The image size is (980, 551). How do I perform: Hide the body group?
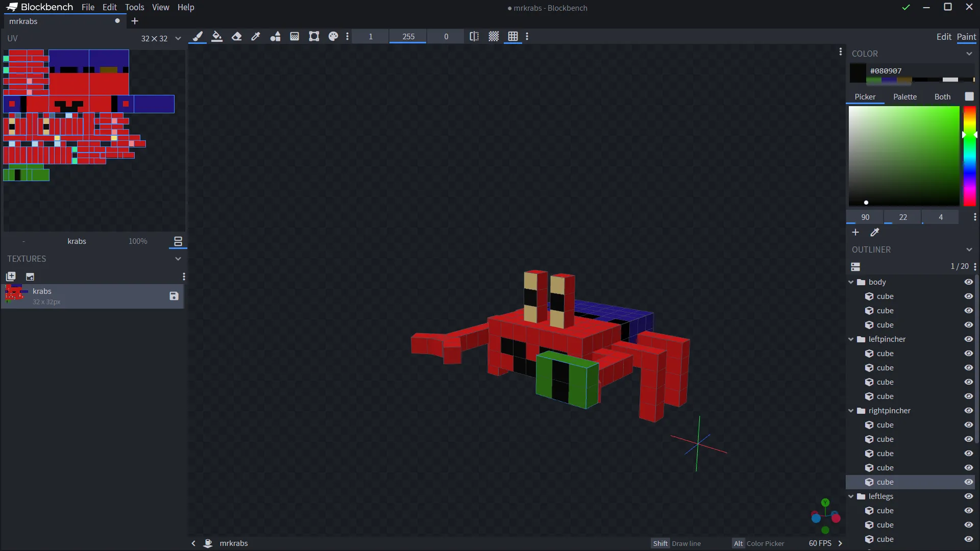(968, 282)
